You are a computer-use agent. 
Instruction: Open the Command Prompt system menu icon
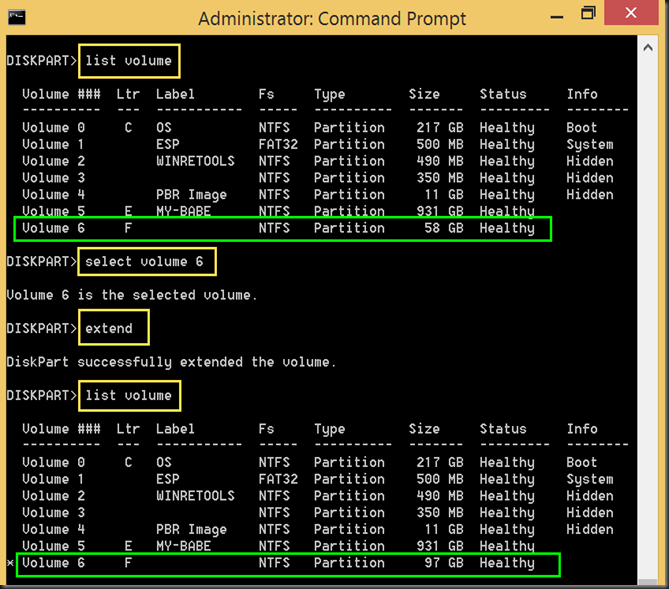(x=17, y=17)
